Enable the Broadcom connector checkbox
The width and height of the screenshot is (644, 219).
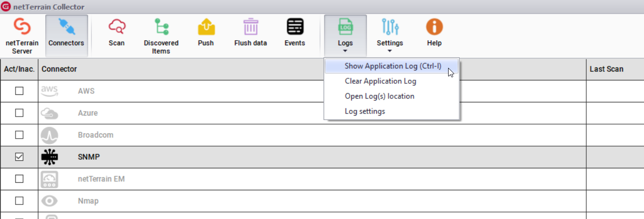(x=19, y=135)
